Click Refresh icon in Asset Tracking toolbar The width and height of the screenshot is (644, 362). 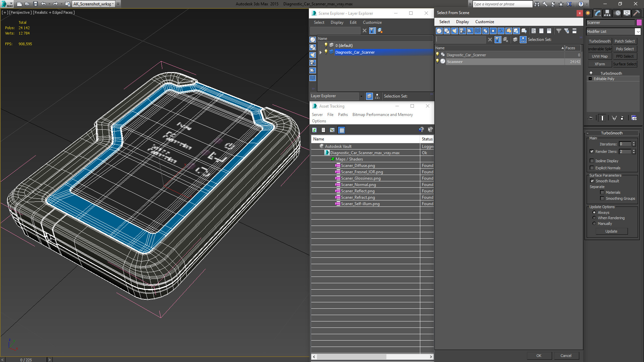314,130
